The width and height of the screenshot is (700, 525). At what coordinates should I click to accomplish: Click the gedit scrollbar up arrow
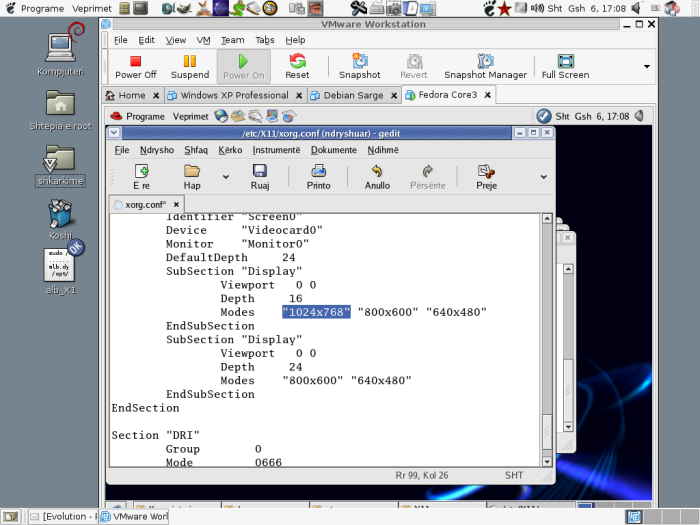(547, 218)
